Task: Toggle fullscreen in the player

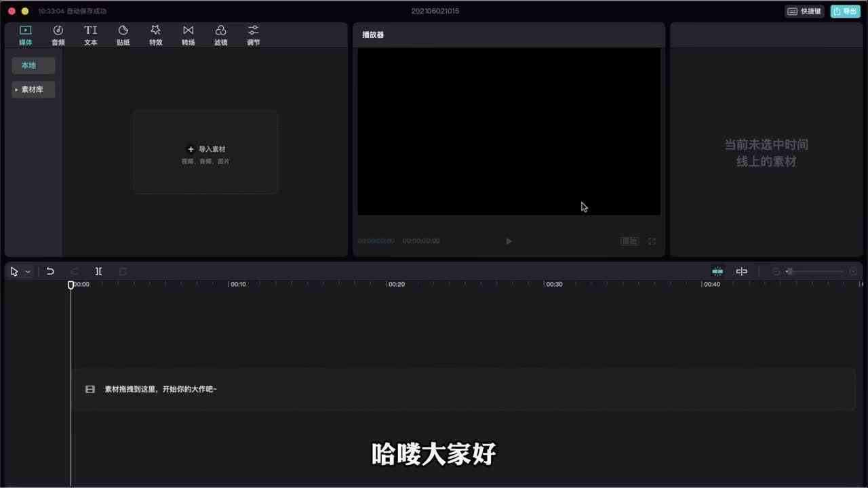Action: coord(652,241)
